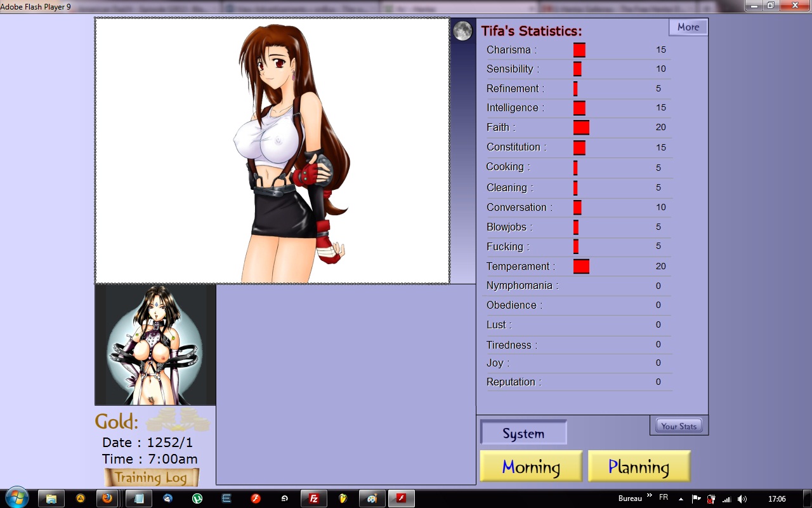Select the 'Constitution :' label
The width and height of the screenshot is (812, 508).
tap(516, 147)
